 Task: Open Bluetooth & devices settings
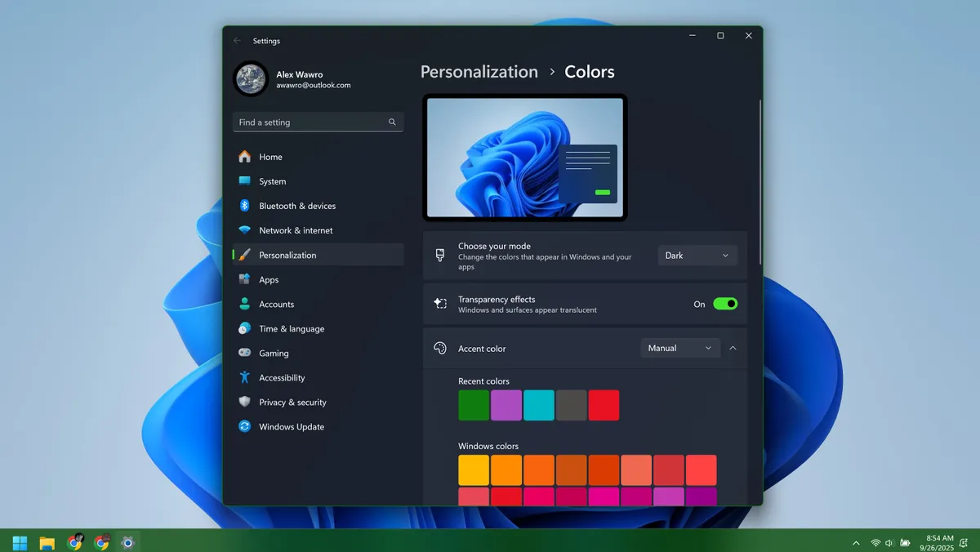(x=244, y=205)
